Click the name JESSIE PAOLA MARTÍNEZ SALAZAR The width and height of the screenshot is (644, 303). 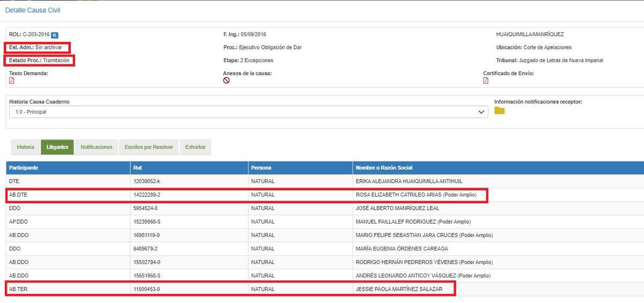(x=399, y=289)
